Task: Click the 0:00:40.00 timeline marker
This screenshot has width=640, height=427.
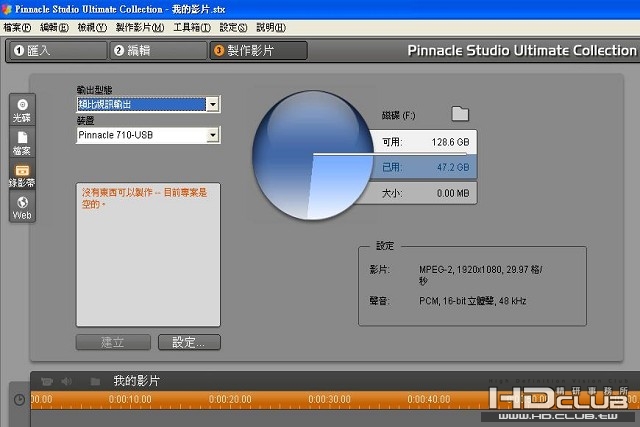Action: pyautogui.click(x=429, y=400)
